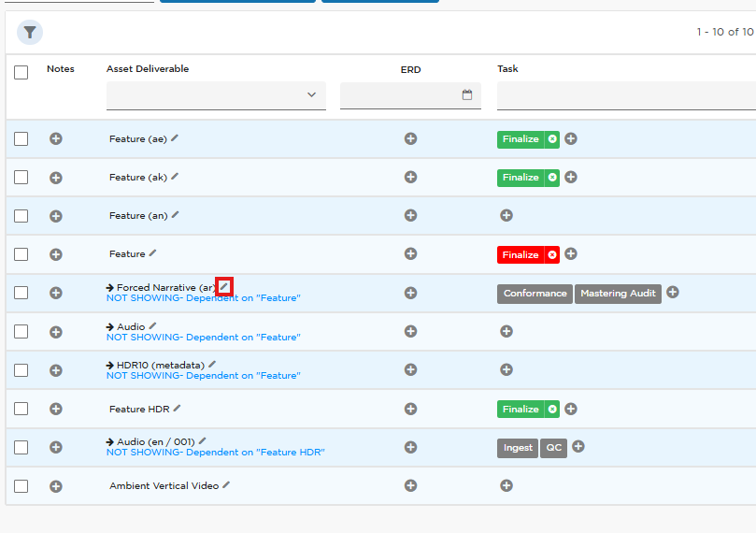The height and width of the screenshot is (533, 756).
Task: Add ERD for Feature (ae)
Action: pyautogui.click(x=411, y=139)
